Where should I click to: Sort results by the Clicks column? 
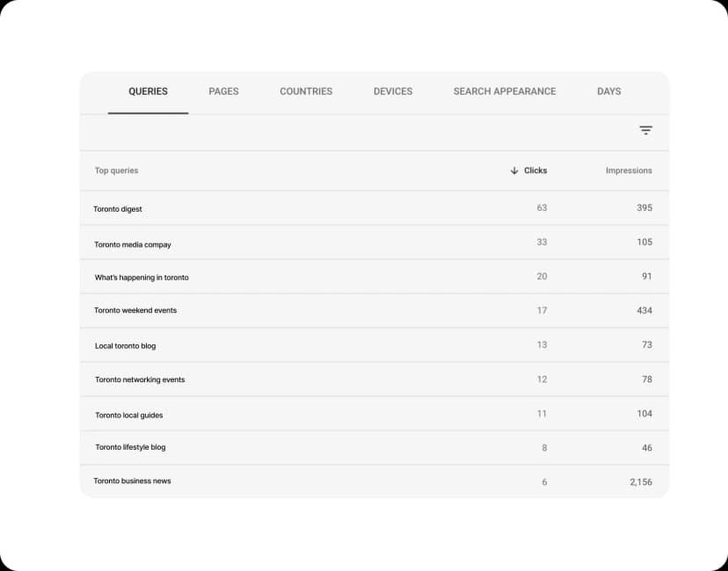click(535, 170)
